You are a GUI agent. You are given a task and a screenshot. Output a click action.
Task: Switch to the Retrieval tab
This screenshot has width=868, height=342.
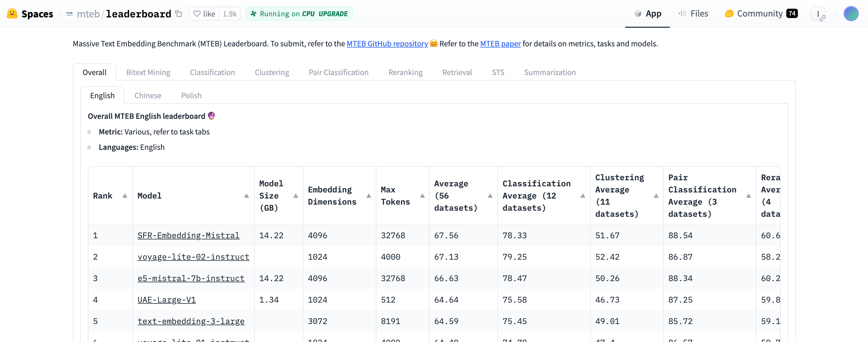click(x=457, y=72)
